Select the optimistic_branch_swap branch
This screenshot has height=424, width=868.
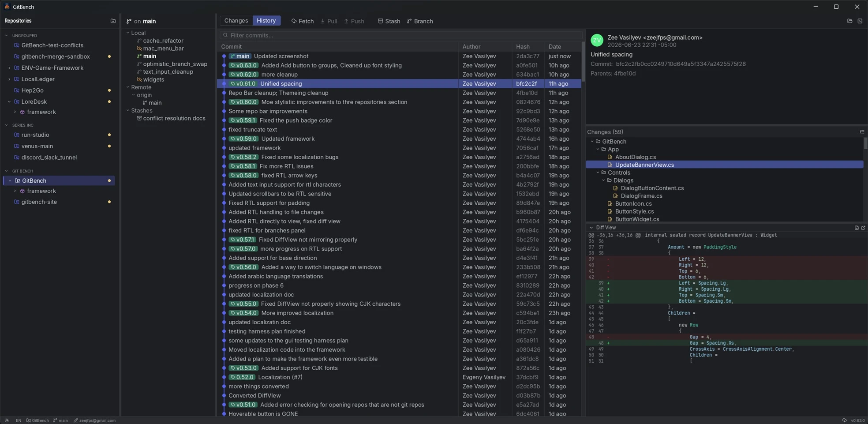pyautogui.click(x=175, y=64)
